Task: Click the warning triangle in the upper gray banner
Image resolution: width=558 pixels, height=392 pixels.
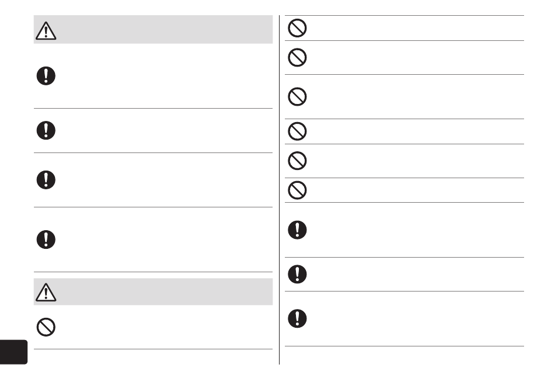Action: pos(46,31)
